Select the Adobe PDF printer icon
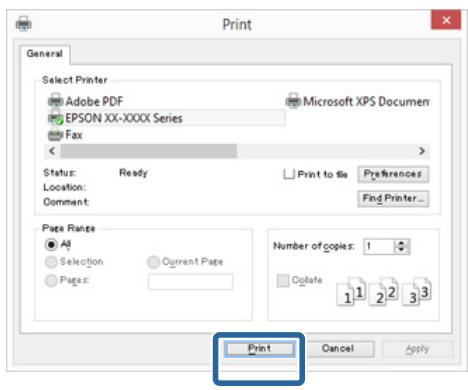The height and width of the screenshot is (390, 468). [55, 100]
